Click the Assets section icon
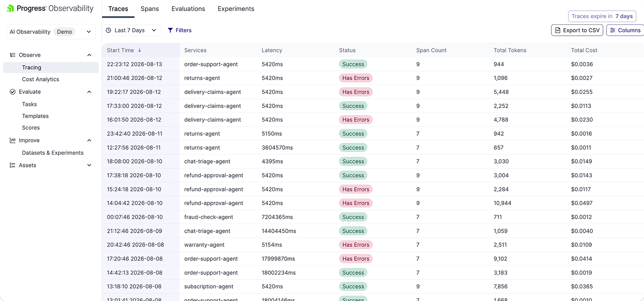The image size is (644, 301). (x=13, y=165)
